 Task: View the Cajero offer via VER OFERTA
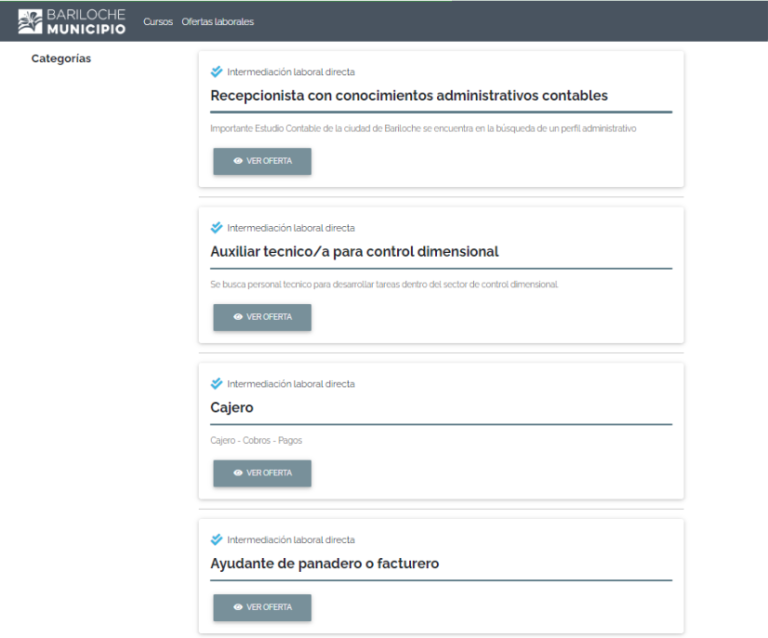tap(262, 473)
